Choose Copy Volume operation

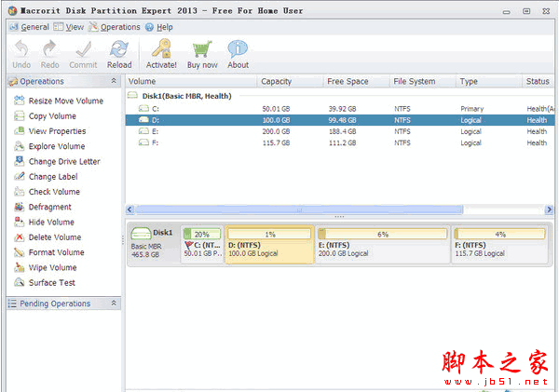pos(46,116)
